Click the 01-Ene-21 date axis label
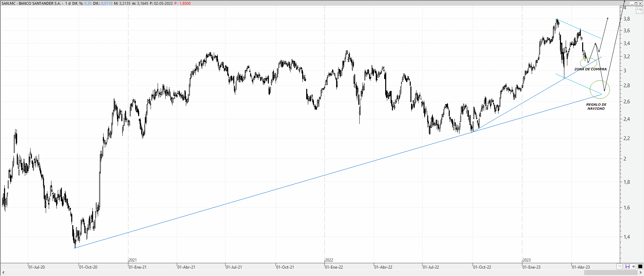The width and height of the screenshot is (644, 276). click(137, 267)
